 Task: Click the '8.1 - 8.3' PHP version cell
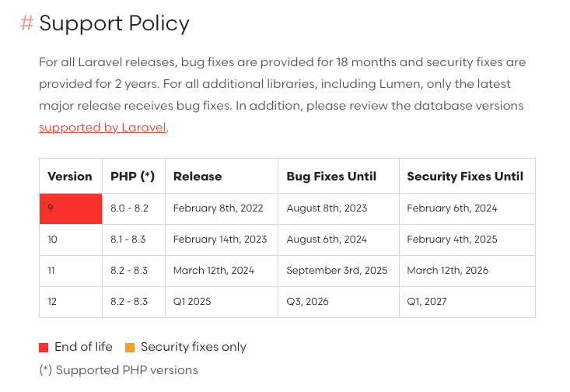point(129,240)
